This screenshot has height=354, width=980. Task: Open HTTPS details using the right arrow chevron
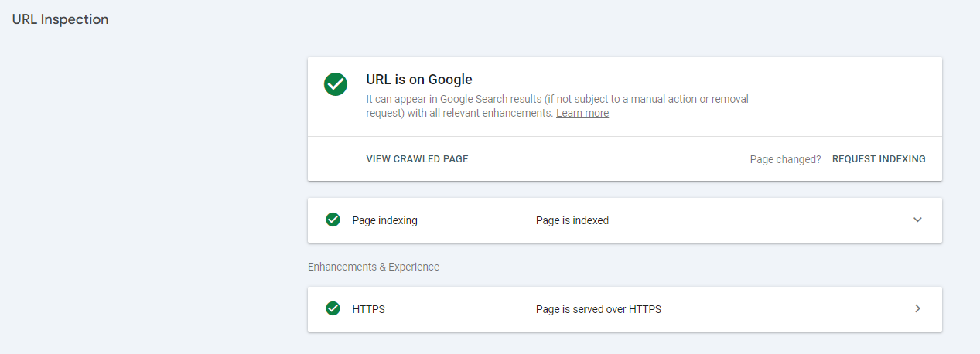(917, 309)
